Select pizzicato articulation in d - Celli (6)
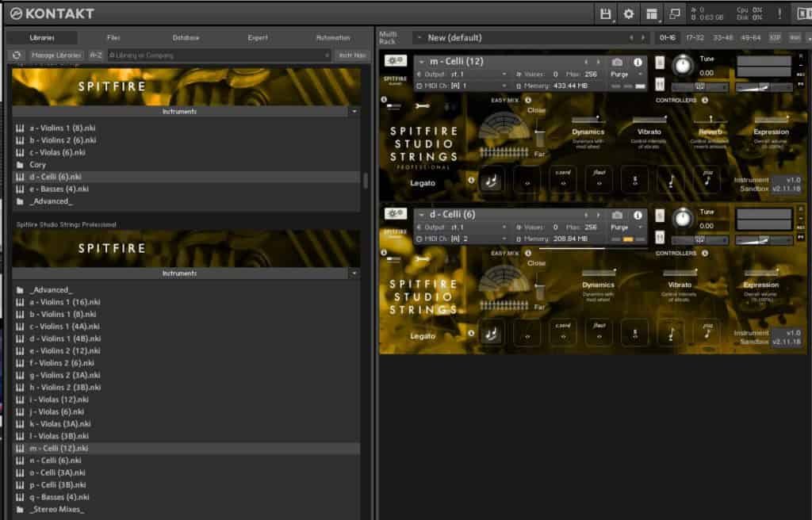Image resolution: width=812 pixels, height=520 pixels. click(707, 334)
